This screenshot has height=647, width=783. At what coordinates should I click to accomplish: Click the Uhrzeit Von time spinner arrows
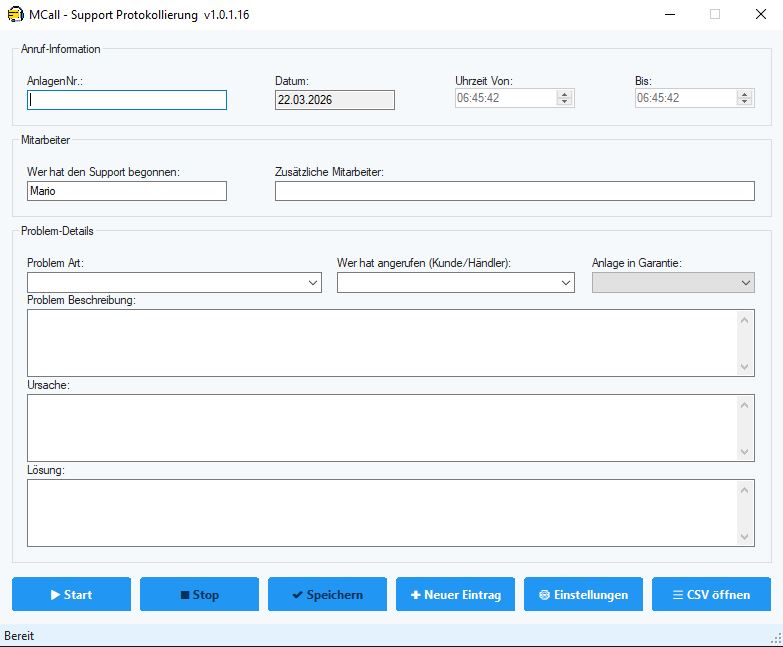click(x=564, y=98)
